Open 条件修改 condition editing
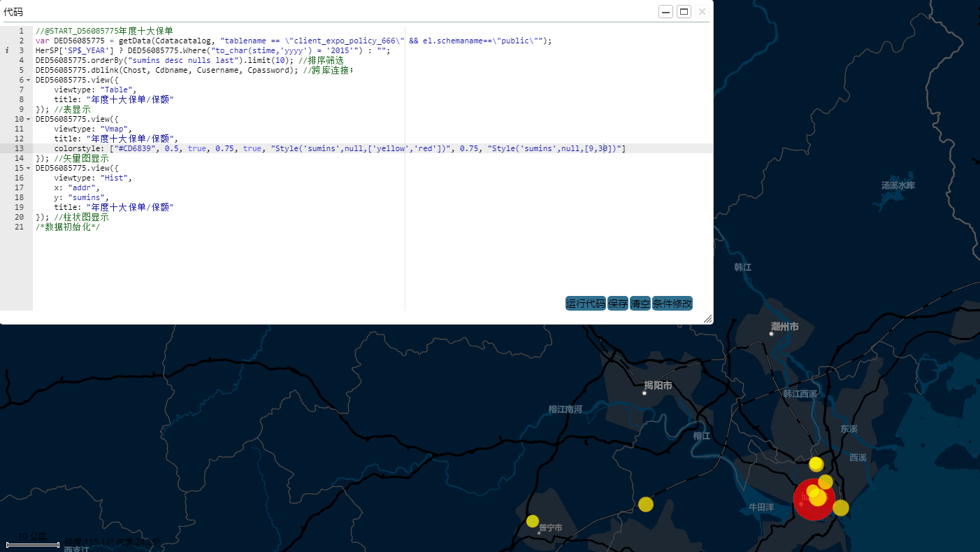The height and width of the screenshot is (552, 980). click(672, 304)
